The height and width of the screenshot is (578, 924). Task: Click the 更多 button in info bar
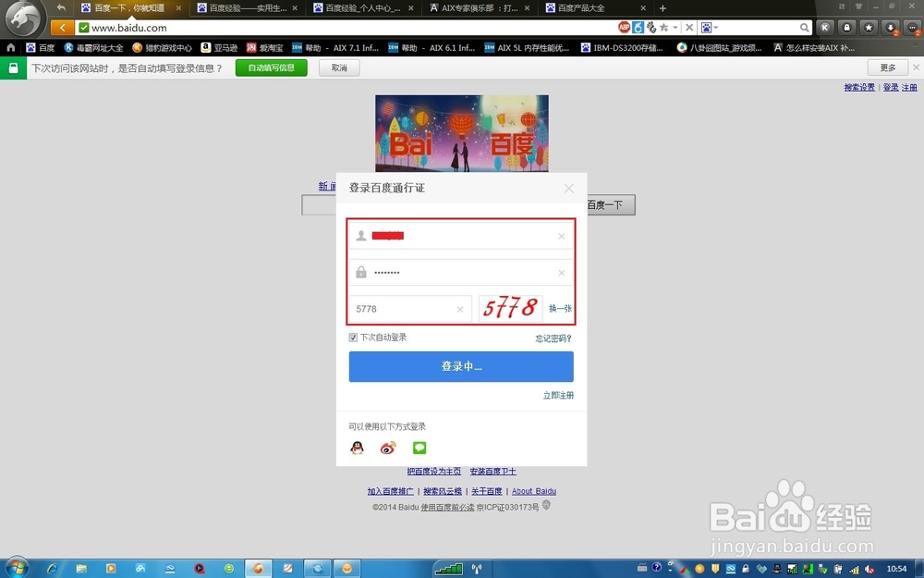(887, 68)
